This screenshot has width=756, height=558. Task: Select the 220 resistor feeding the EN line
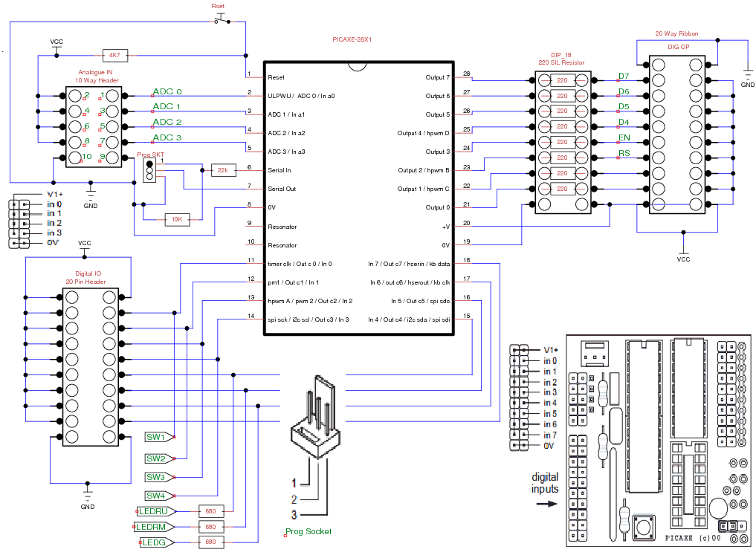tap(563, 142)
